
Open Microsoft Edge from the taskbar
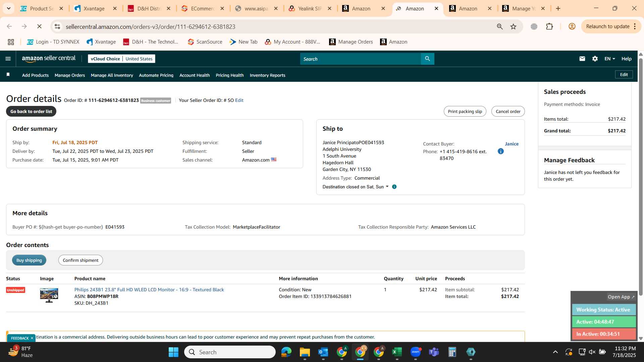[x=286, y=352]
